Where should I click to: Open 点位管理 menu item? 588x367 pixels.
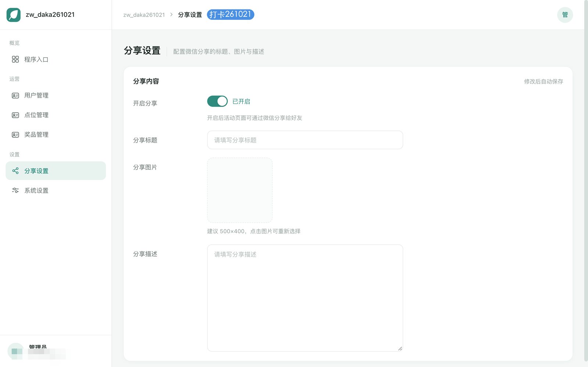pos(56,115)
